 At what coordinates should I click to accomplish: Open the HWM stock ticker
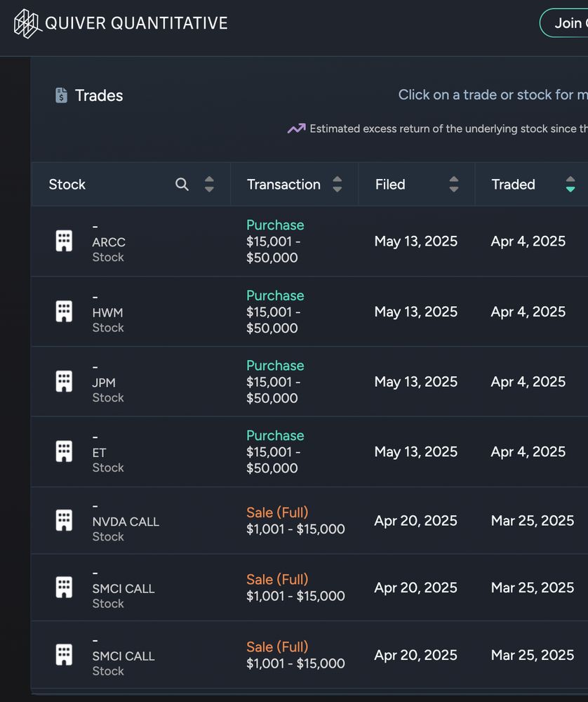[107, 312]
